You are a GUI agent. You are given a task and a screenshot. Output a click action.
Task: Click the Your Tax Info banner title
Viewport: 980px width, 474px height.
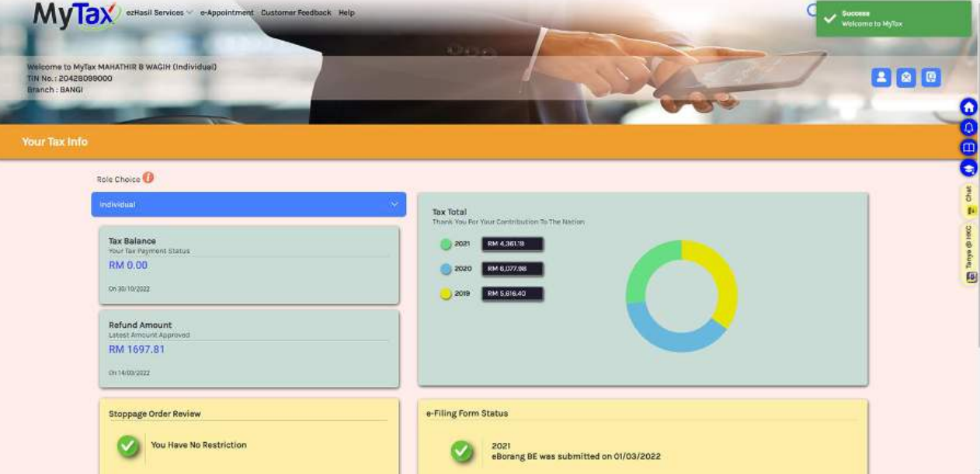click(x=55, y=142)
